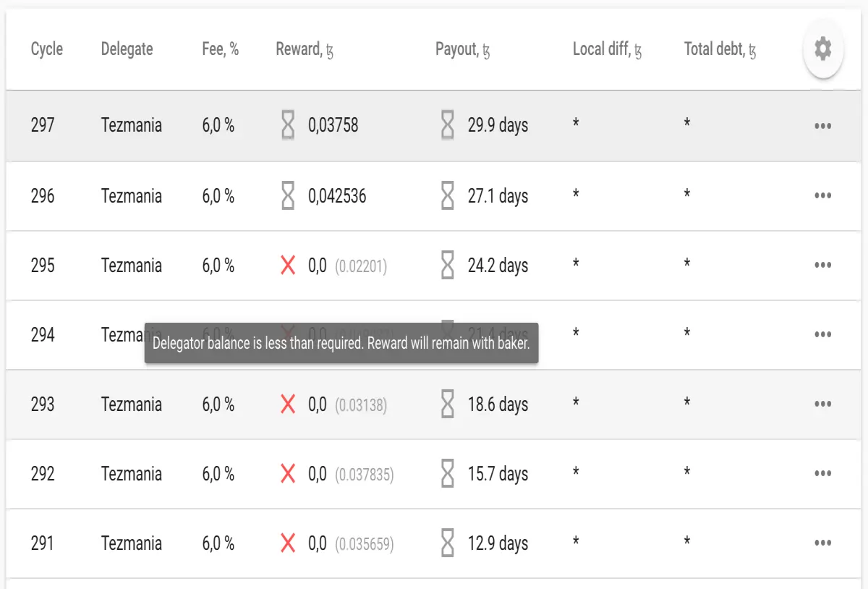This screenshot has height=589, width=868.
Task: Click expected reward (0.037835)
Action: pos(365,475)
